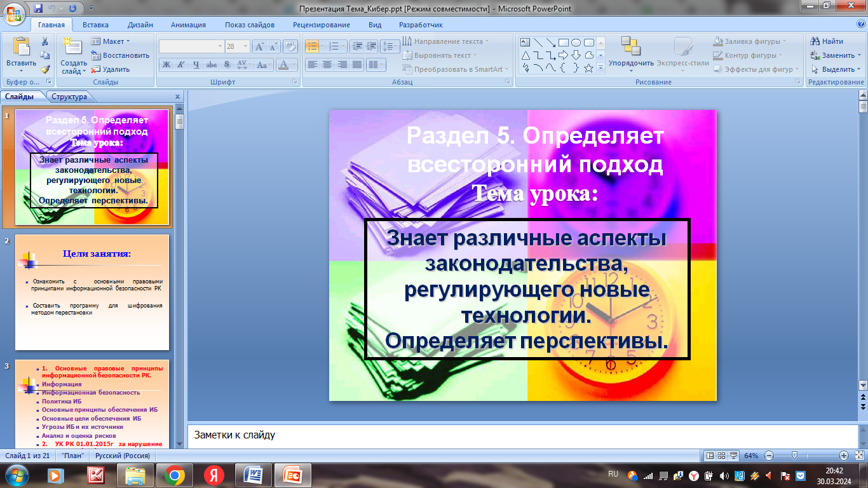Toggle italic (К) formatting

pyautogui.click(x=180, y=65)
